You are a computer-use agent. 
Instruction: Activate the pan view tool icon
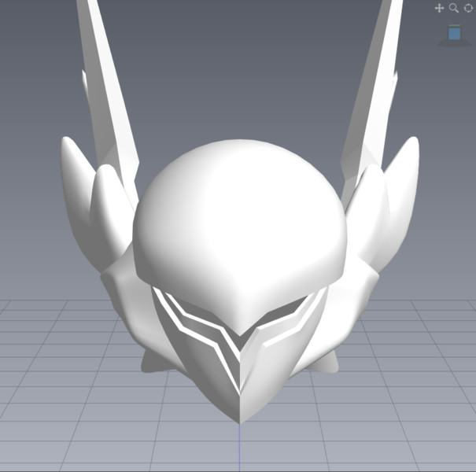[x=440, y=8]
